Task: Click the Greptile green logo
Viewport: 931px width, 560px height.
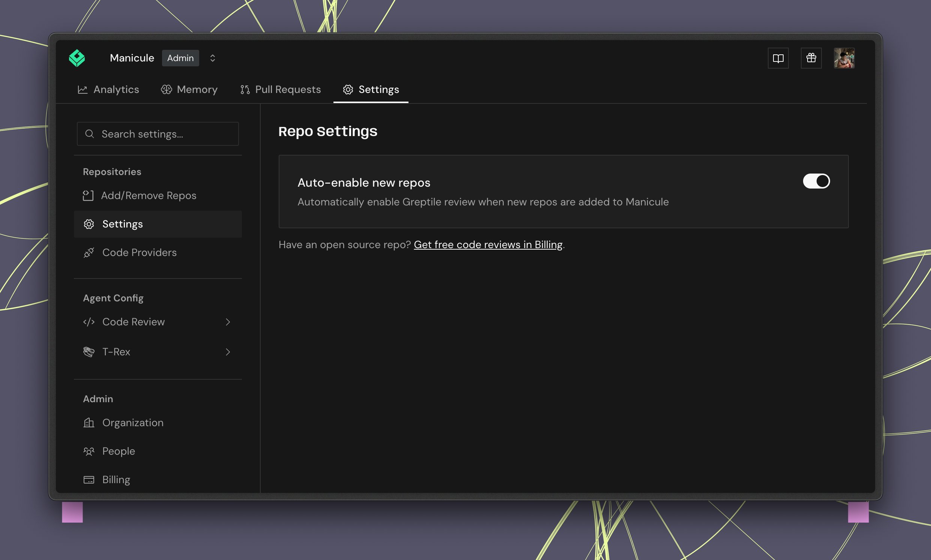Action: tap(77, 58)
